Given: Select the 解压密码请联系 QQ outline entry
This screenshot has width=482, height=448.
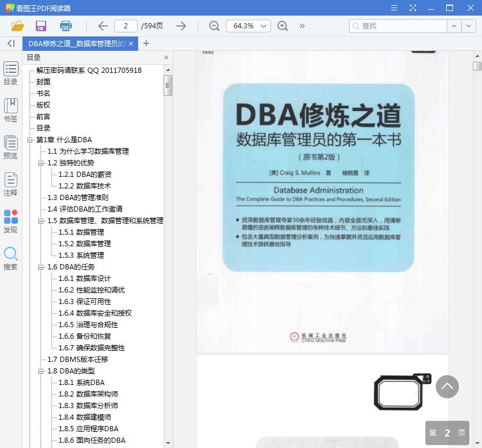Looking at the screenshot, I should (x=89, y=71).
